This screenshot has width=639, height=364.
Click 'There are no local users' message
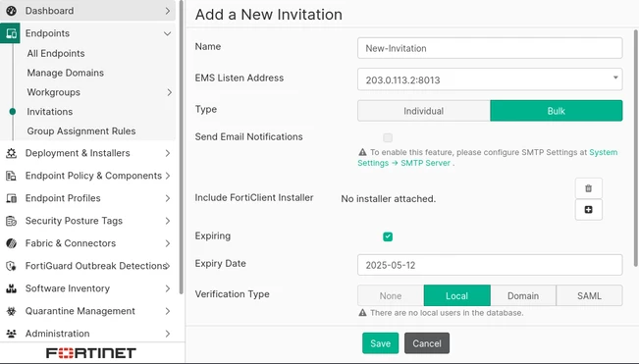tap(447, 313)
